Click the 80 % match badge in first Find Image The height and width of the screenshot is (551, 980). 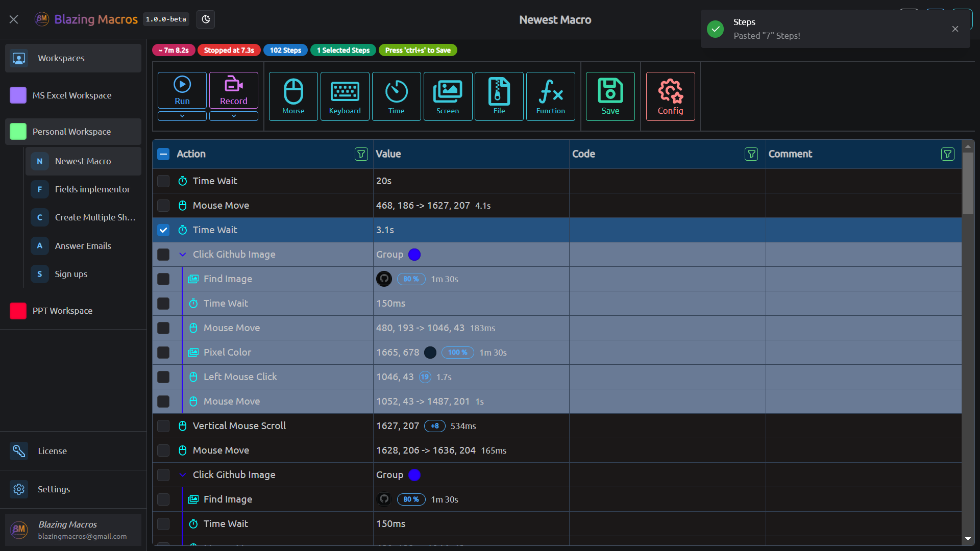[411, 279]
